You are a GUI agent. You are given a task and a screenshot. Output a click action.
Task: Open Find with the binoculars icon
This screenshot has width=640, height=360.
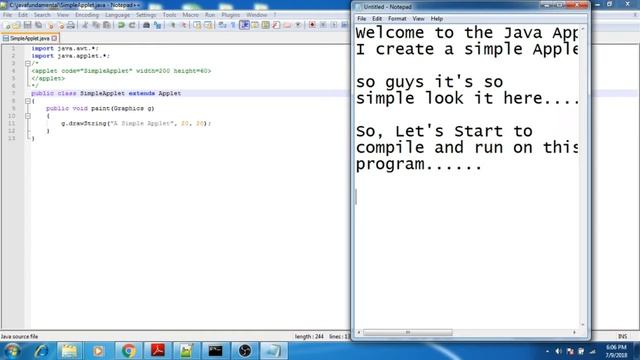146,25
